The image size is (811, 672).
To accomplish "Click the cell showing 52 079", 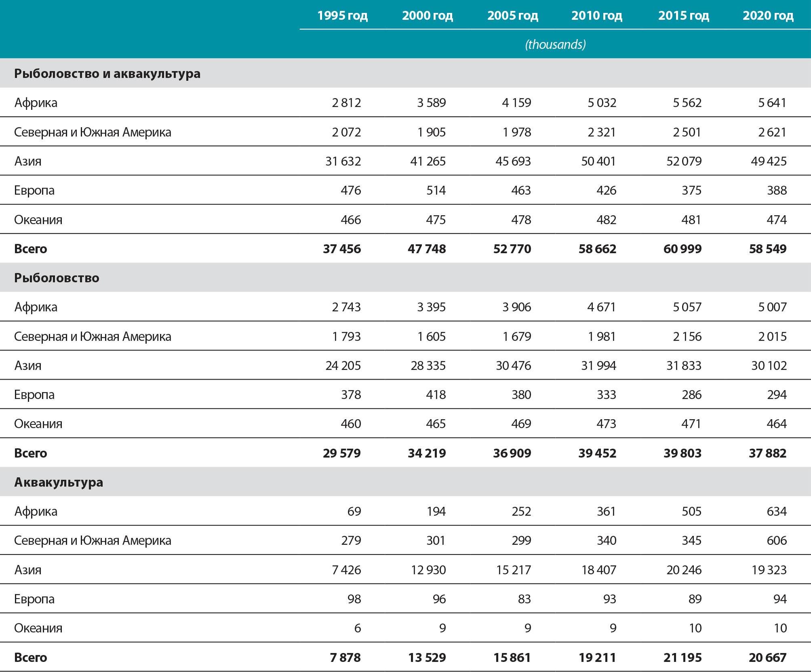I will (684, 161).
